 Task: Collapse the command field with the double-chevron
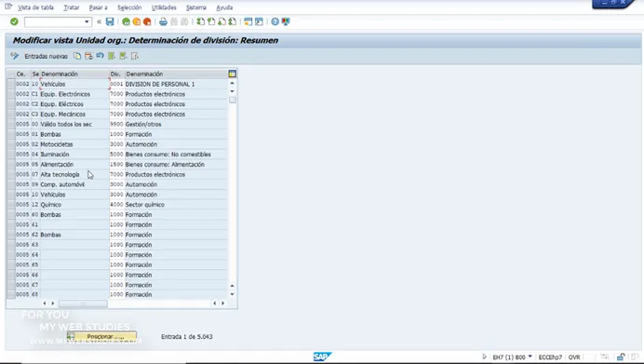[x=99, y=21]
